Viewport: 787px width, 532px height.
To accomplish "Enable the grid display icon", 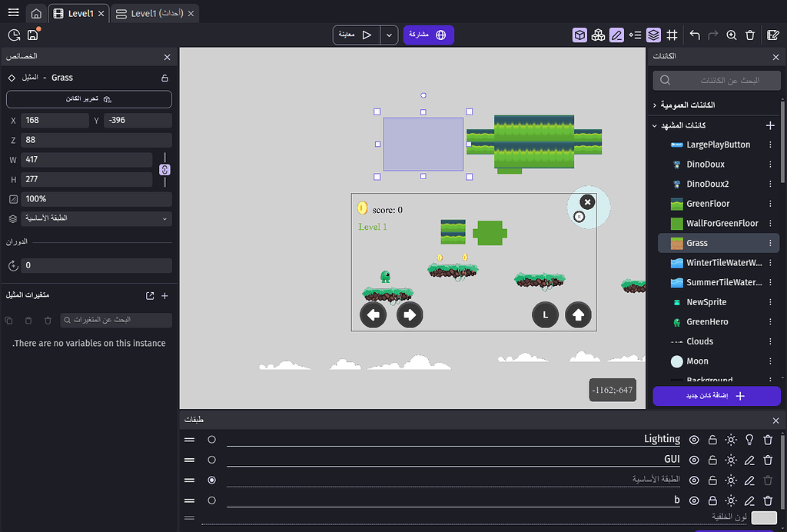I will point(672,35).
